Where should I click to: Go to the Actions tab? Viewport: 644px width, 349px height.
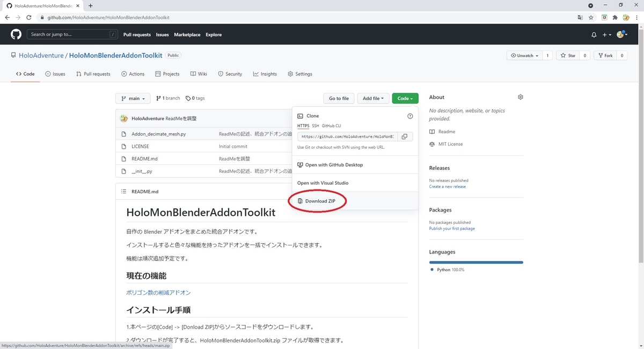133,74
